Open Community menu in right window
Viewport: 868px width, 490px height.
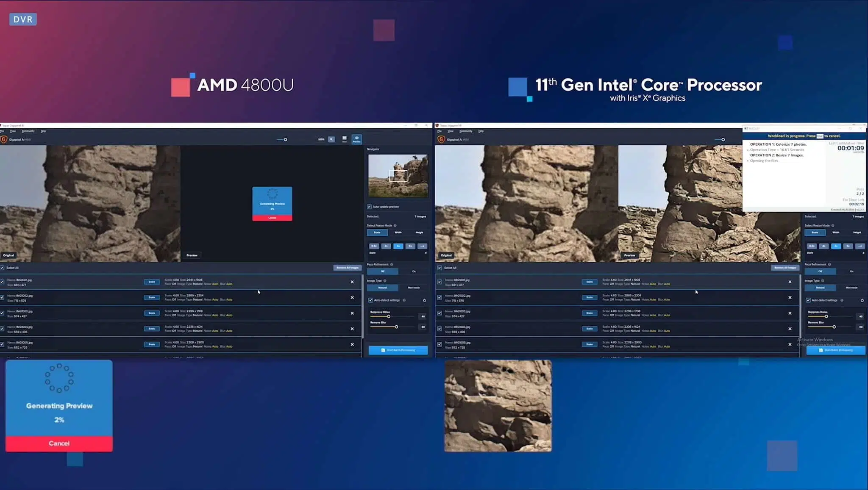point(466,131)
